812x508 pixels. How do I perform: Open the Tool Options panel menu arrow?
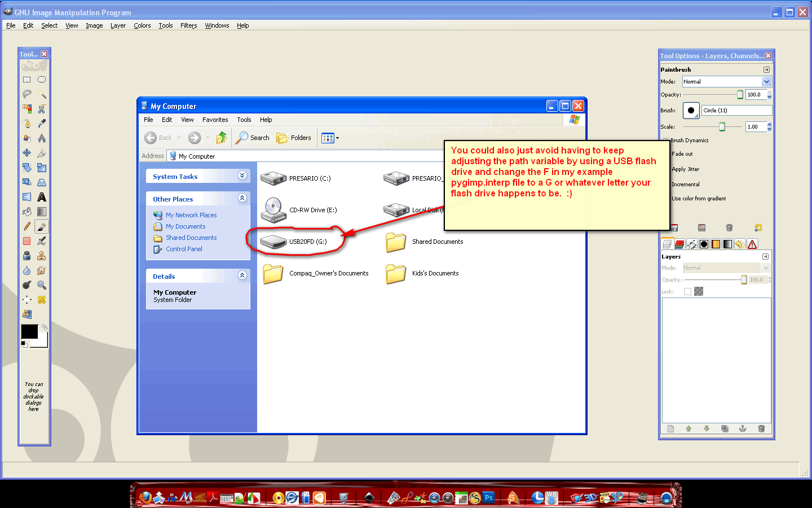point(766,70)
